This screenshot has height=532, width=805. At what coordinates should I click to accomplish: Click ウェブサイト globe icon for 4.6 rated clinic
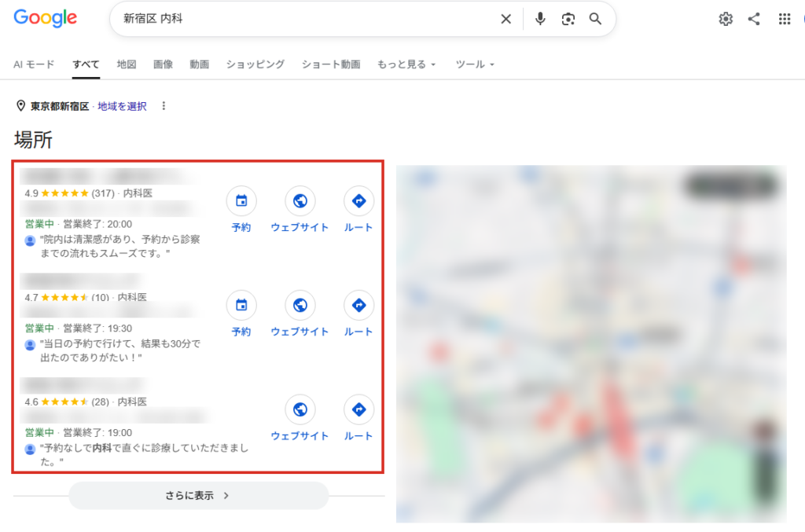click(300, 409)
